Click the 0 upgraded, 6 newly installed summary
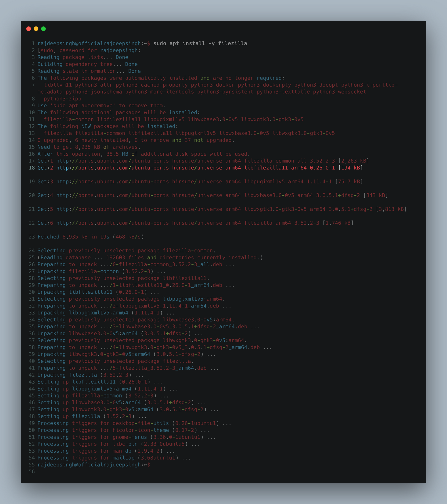 point(136,140)
